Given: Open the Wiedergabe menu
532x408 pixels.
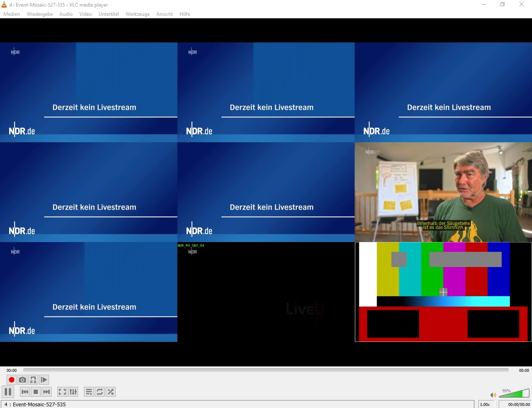Looking at the screenshot, I should [x=39, y=14].
